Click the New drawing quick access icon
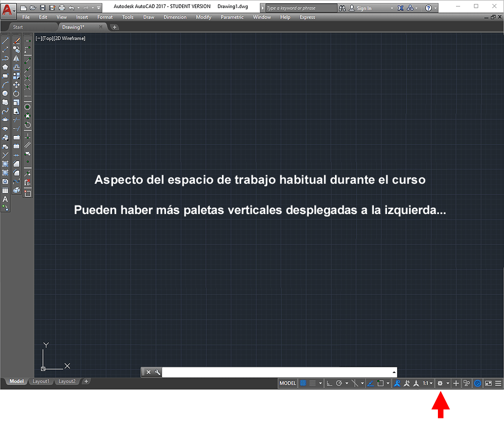Screen dimensions: 504x425 (24, 8)
